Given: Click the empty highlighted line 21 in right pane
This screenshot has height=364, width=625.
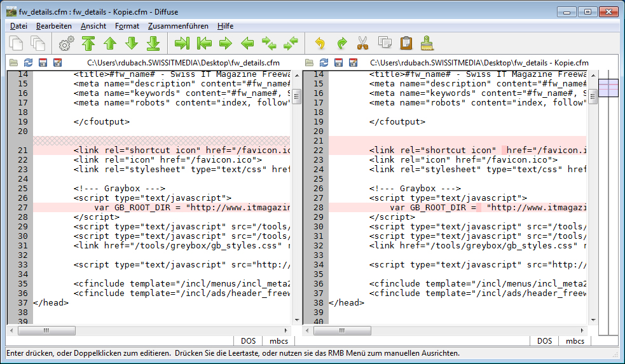Looking at the screenshot, I should [458, 140].
